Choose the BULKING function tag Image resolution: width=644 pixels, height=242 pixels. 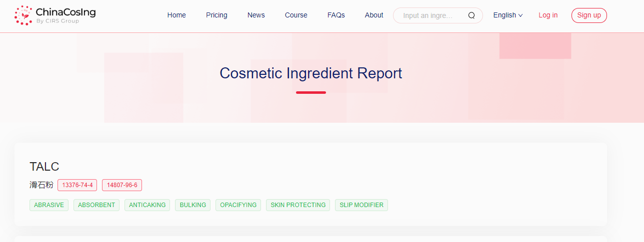coord(192,205)
